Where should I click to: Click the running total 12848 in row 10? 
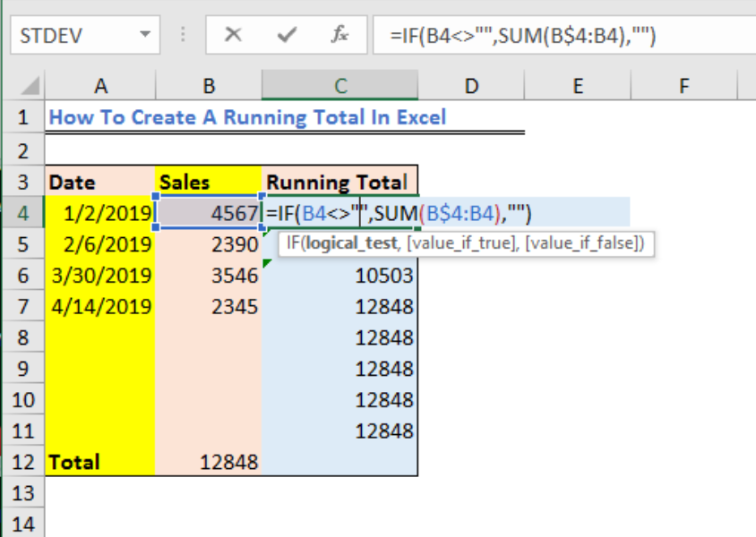tap(339, 400)
